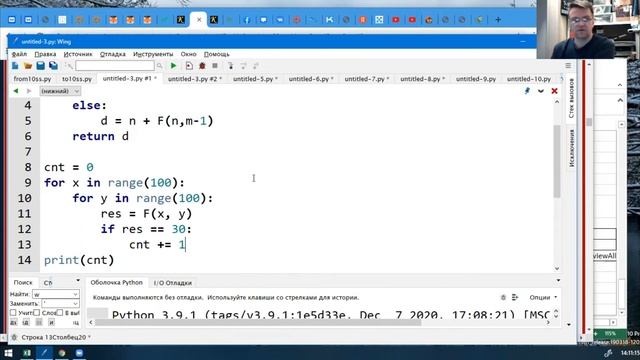640x360 pixels.
Task: Open the Windows Start menu
Action: [8, 353]
